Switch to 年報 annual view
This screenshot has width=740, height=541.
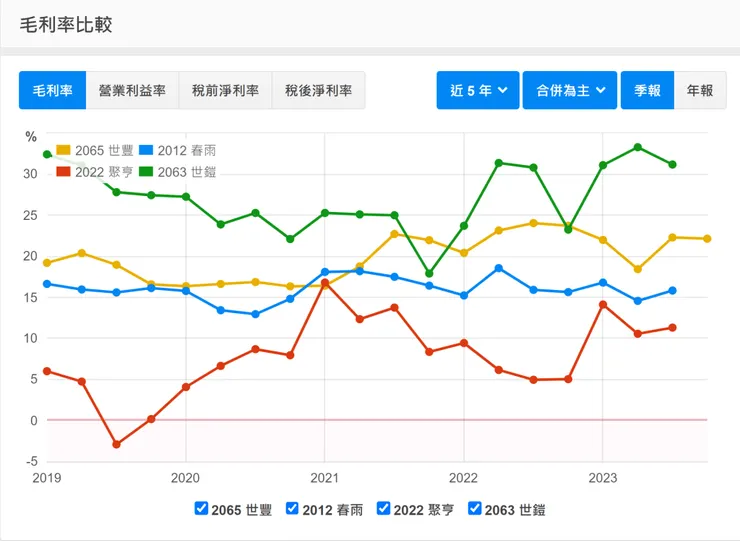tap(700, 90)
